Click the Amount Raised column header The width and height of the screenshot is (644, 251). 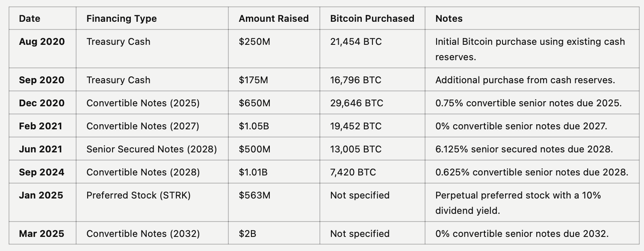(x=274, y=19)
